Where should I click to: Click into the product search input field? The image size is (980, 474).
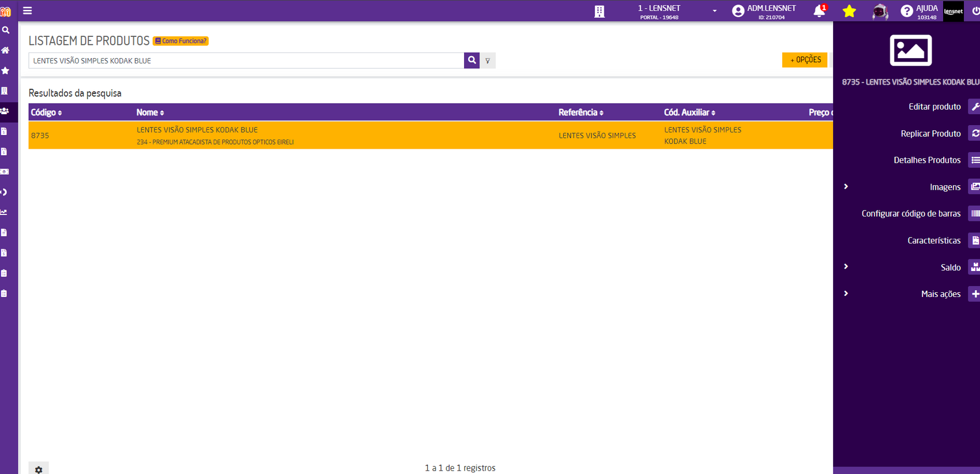(x=246, y=61)
